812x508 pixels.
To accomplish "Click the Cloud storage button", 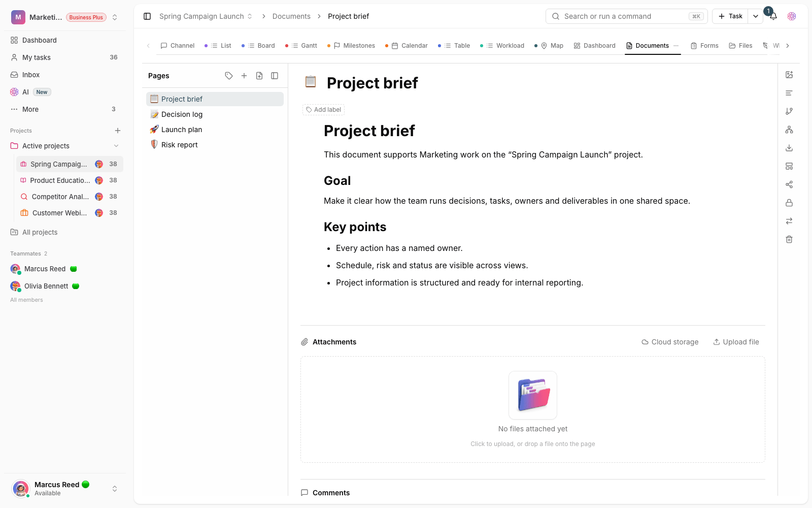I will click(x=670, y=342).
